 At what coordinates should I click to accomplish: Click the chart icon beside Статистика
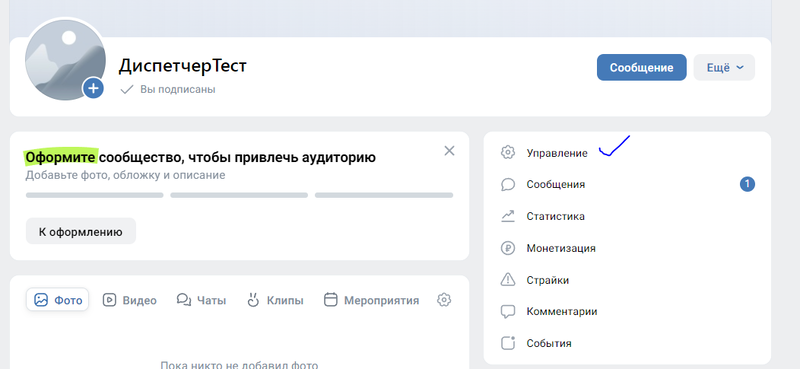(508, 216)
